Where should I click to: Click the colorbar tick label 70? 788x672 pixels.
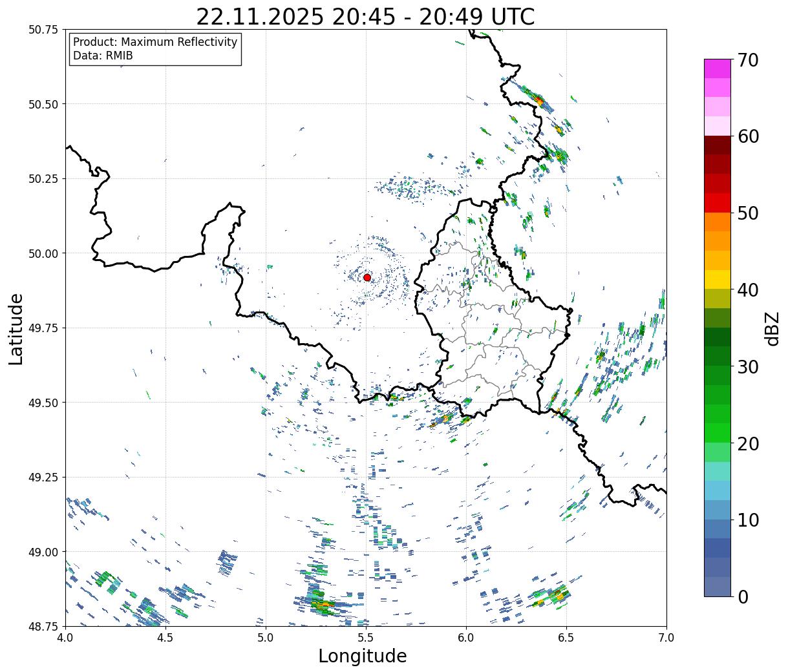click(x=747, y=60)
